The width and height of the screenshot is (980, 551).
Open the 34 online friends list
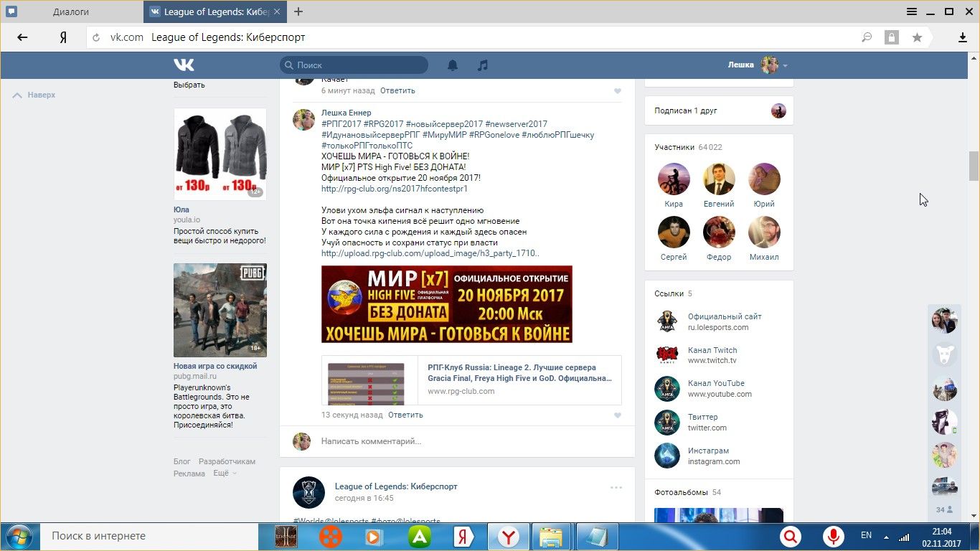pos(944,510)
